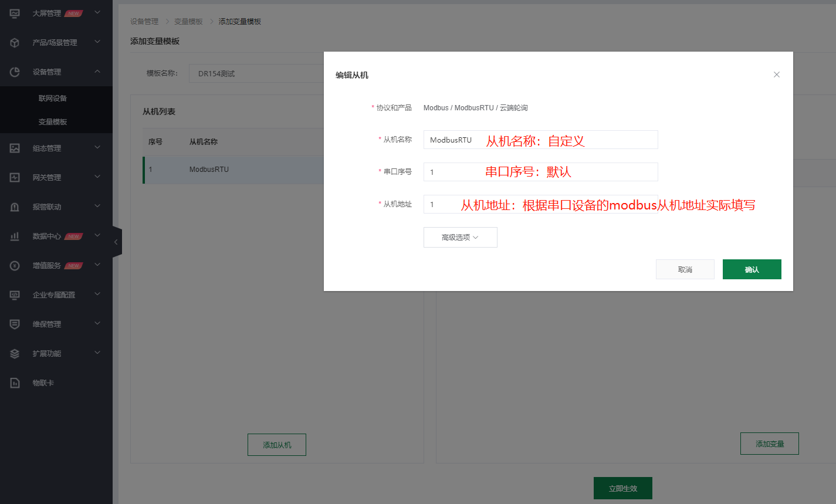The width and height of the screenshot is (836, 504).
Task: Open 联网设备 submenu item
Action: point(53,98)
